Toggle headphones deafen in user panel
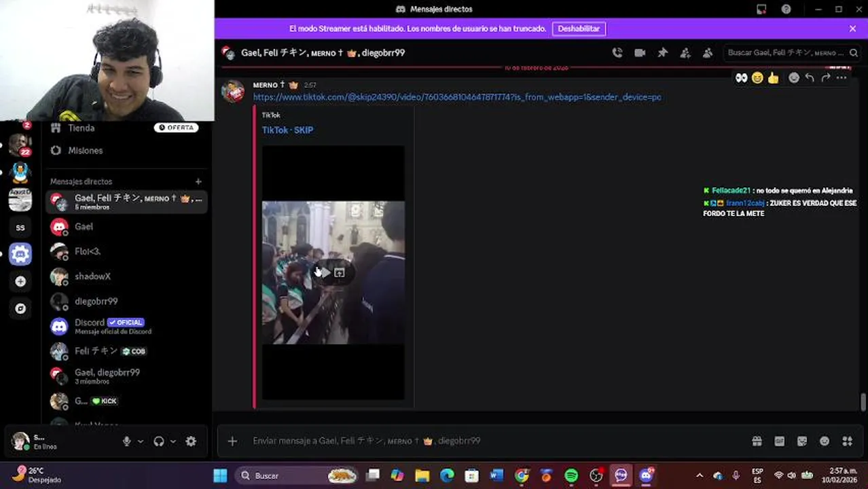Image resolution: width=868 pixels, height=489 pixels. coord(159,441)
